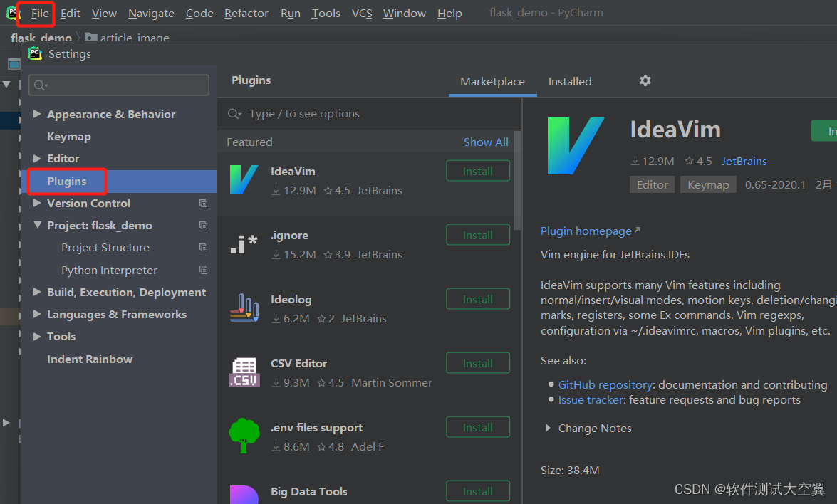
Task: Expand the Tools settings node
Action: pyautogui.click(x=37, y=336)
